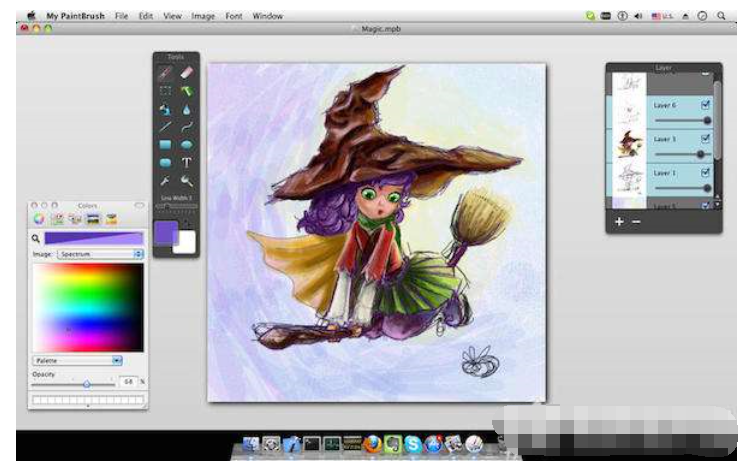Click the white background color swatch
The image size is (741, 466).
click(185, 243)
